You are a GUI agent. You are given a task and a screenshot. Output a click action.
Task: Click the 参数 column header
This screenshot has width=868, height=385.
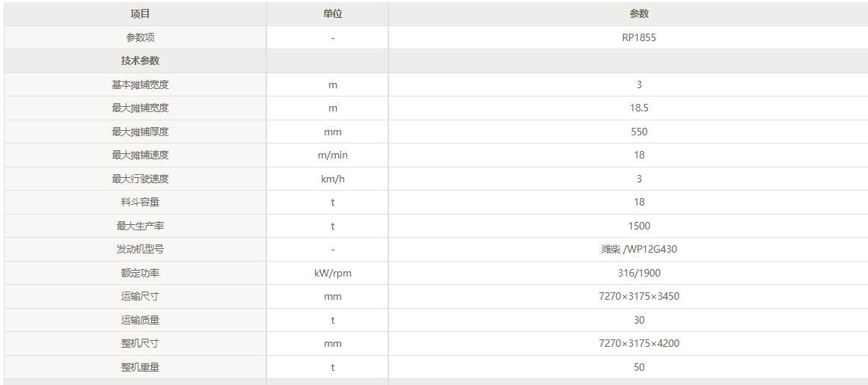point(638,13)
